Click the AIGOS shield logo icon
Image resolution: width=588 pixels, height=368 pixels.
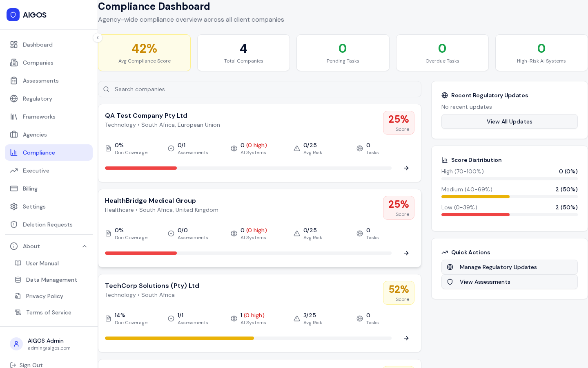(13, 15)
